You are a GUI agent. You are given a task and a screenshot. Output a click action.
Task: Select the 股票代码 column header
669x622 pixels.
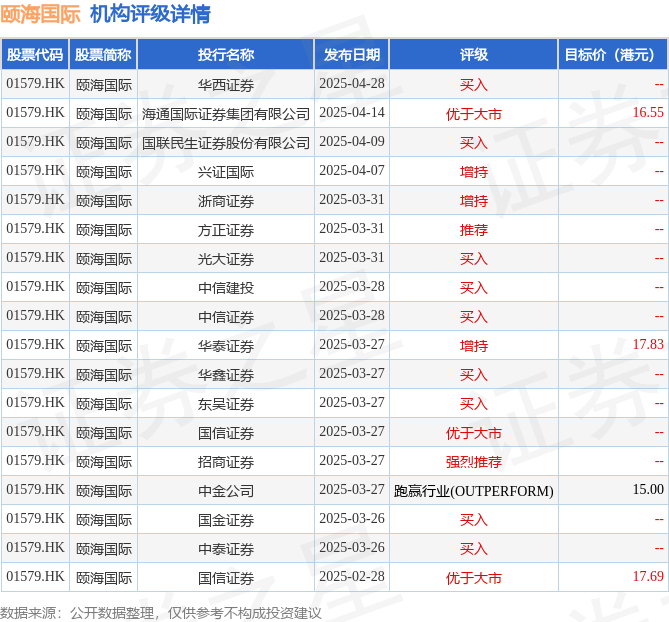[x=35, y=55]
